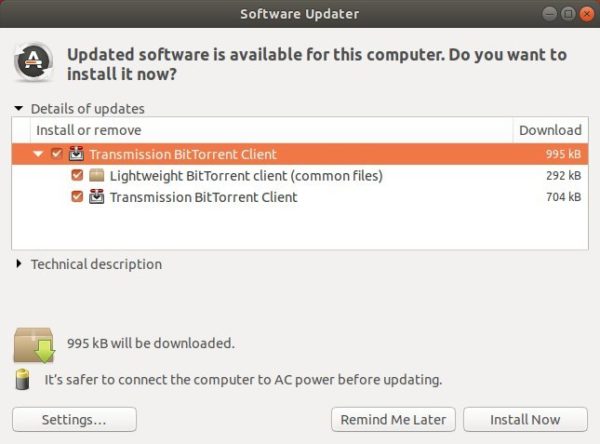Choose Remind Me Later
The width and height of the screenshot is (600, 444).
tap(393, 420)
